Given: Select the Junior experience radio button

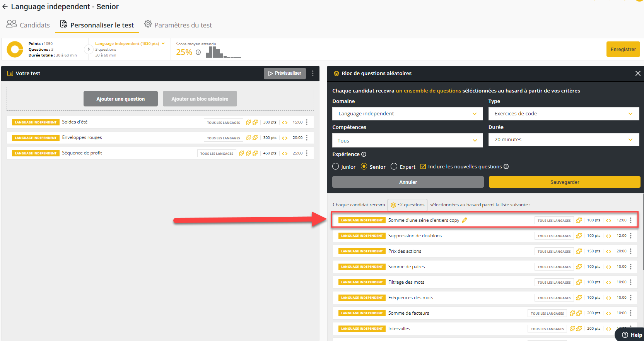Looking at the screenshot, I should (336, 166).
